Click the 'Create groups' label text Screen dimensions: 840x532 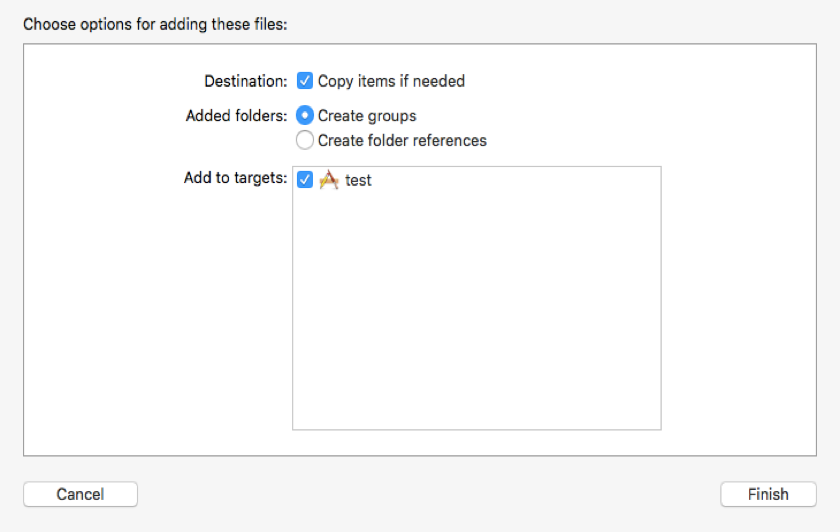coord(367,115)
